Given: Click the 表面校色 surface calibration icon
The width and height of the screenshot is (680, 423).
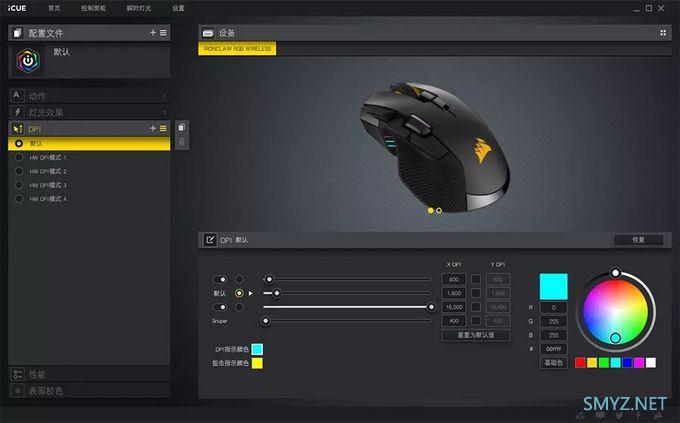Looking at the screenshot, I should coord(18,391).
